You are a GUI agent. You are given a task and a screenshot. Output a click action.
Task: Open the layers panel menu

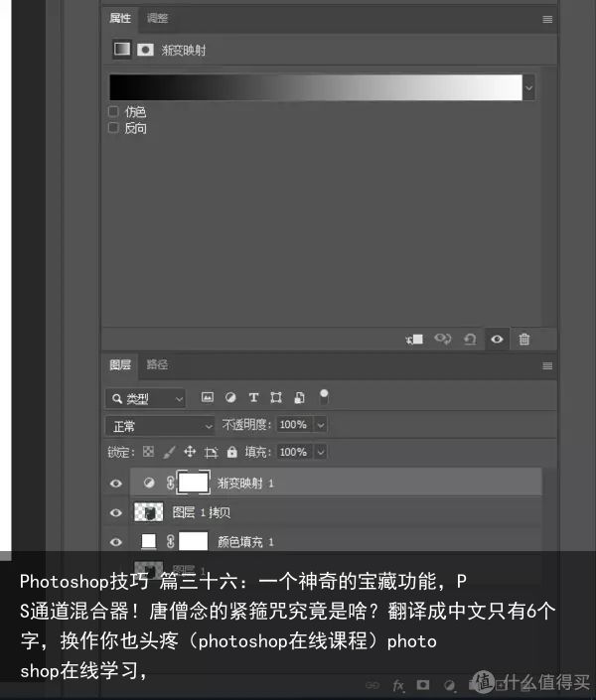547,366
